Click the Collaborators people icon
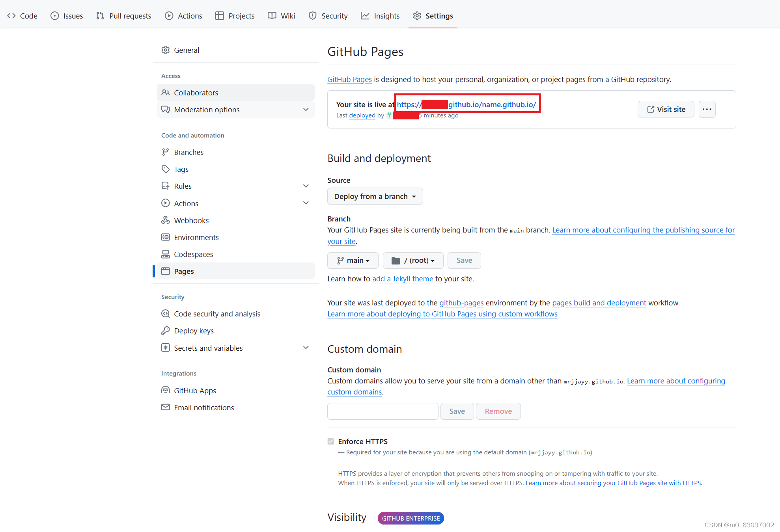The image size is (780, 532). pos(166,93)
